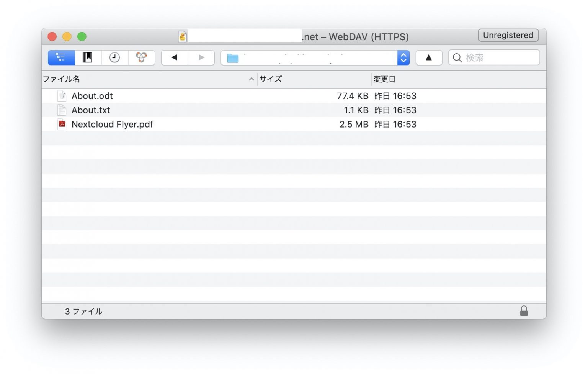The width and height of the screenshot is (588, 374).
Task: Go up to the parent folder
Action: [429, 58]
